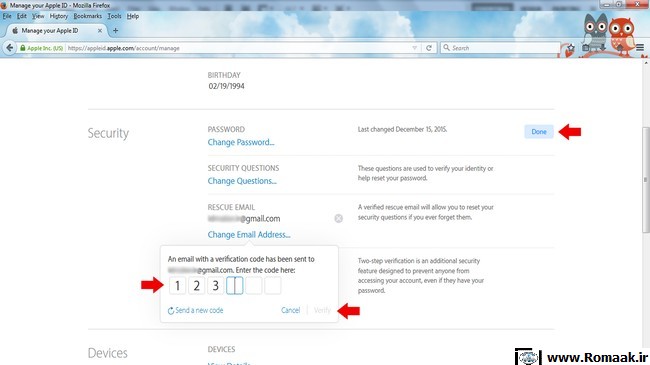This screenshot has height=365, width=650.
Task: Focus the sixth verification code box
Action: [273, 285]
